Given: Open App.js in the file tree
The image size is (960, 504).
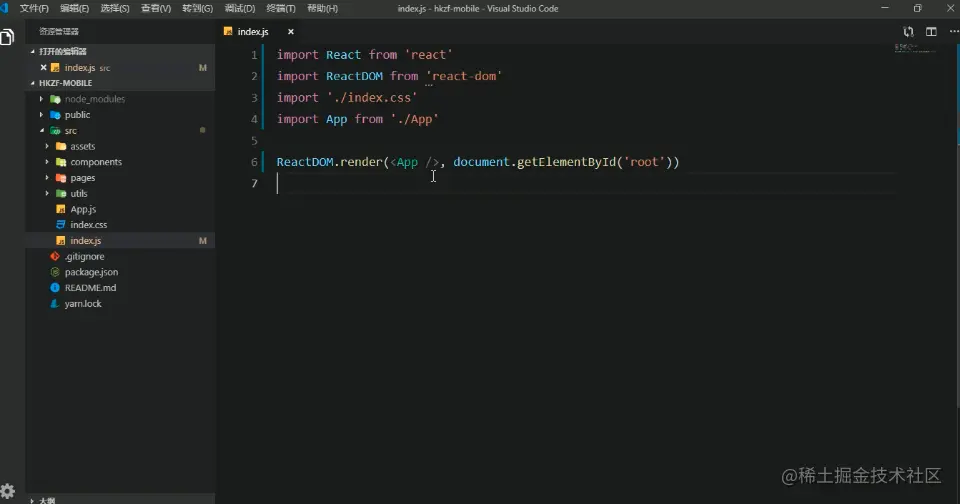Looking at the screenshot, I should pos(83,209).
